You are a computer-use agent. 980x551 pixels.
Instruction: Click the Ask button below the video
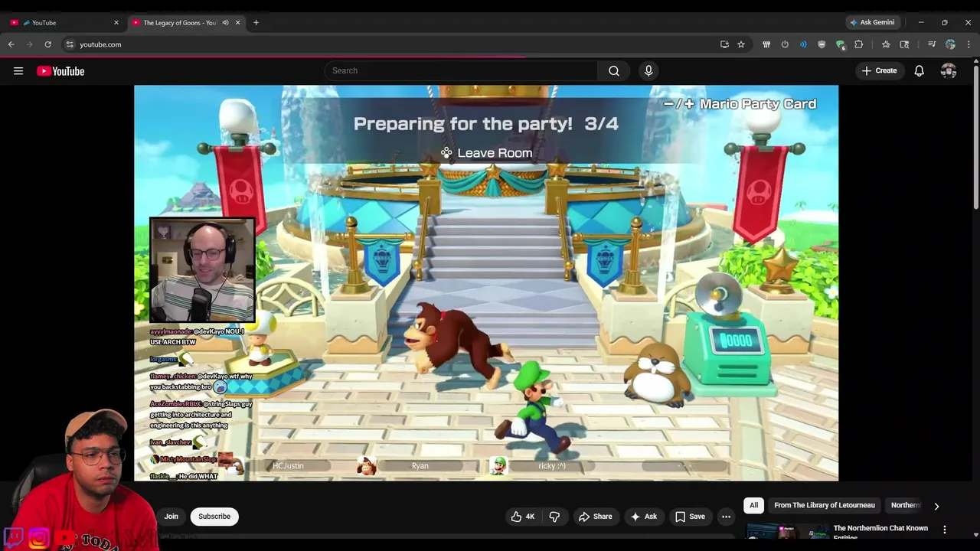tap(643, 517)
